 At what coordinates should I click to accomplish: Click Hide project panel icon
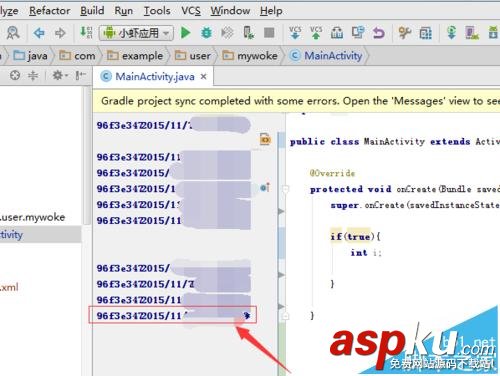(80, 76)
